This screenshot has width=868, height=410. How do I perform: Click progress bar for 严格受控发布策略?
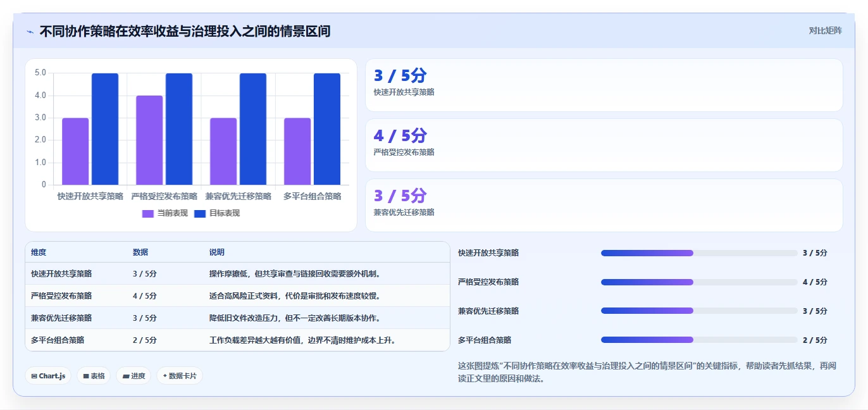(x=699, y=282)
